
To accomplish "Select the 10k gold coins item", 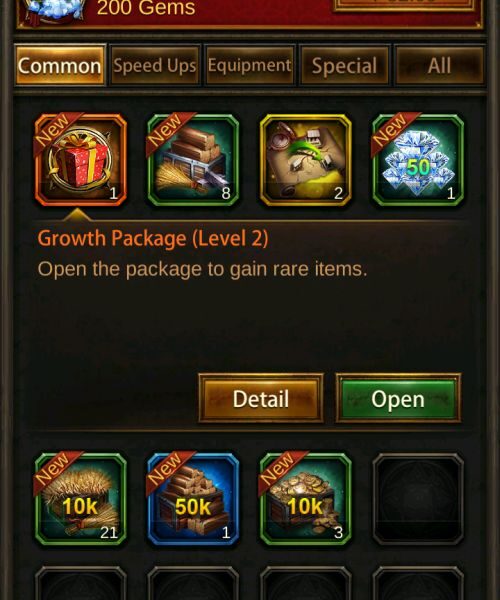I will 306,499.
